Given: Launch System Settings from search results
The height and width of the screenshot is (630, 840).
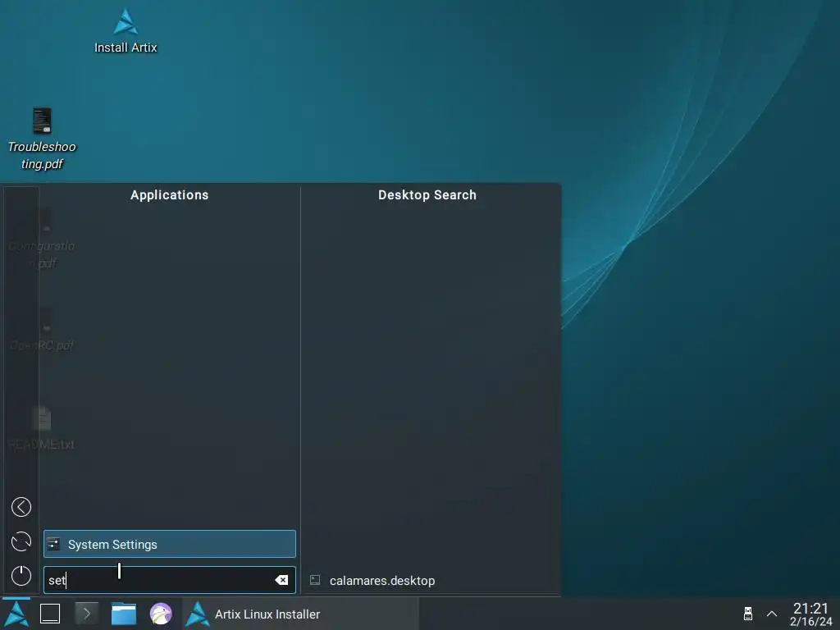Looking at the screenshot, I should pos(169,544).
